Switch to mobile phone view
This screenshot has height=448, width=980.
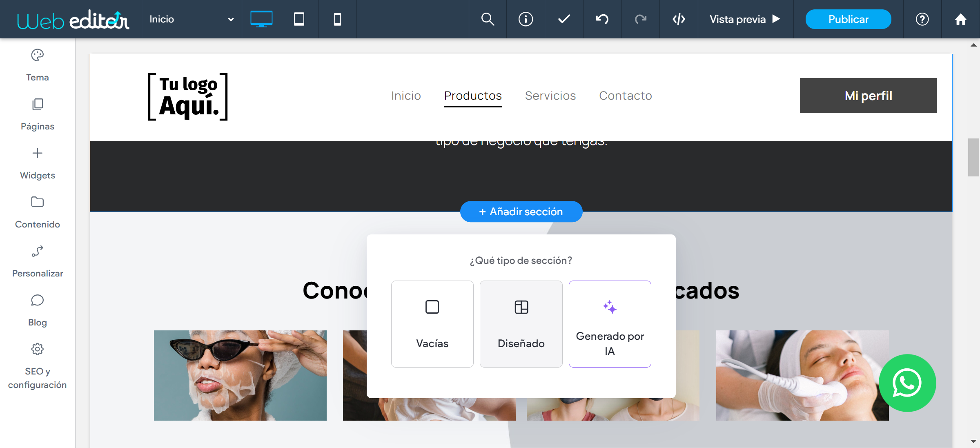(337, 19)
